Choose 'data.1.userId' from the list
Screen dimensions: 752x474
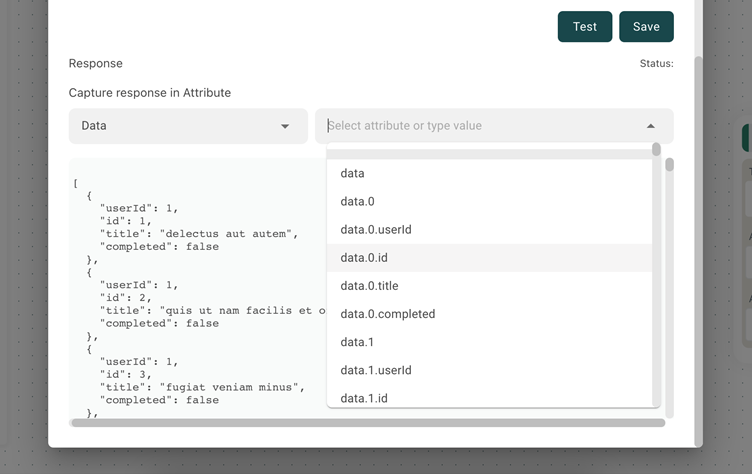click(x=489, y=370)
